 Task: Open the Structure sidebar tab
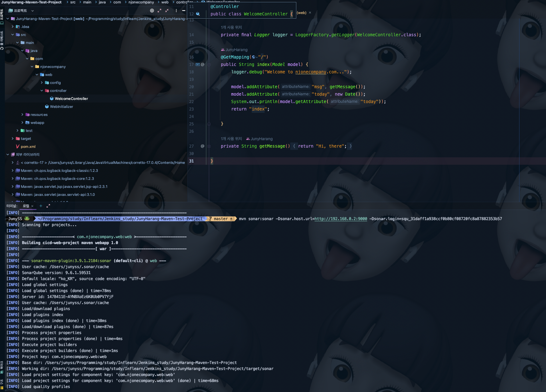[2, 384]
